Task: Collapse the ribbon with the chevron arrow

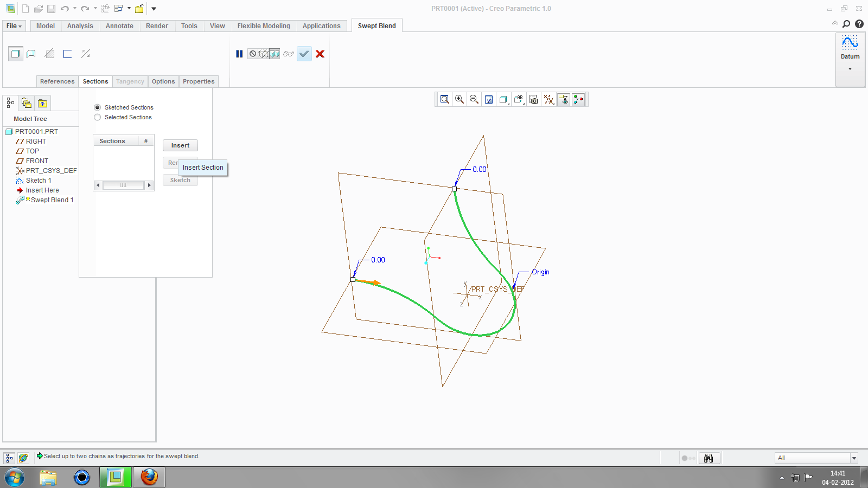Action: (x=835, y=23)
